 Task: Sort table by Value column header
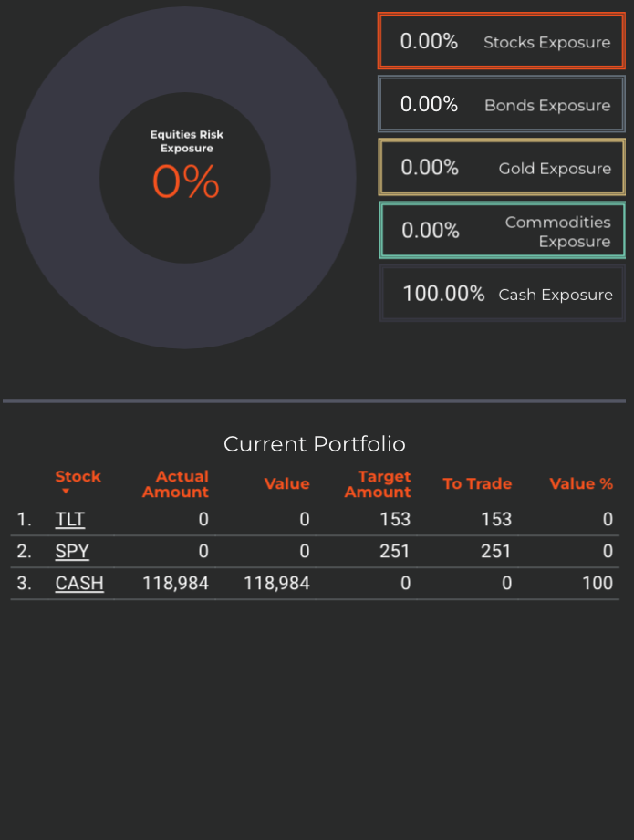tap(286, 483)
